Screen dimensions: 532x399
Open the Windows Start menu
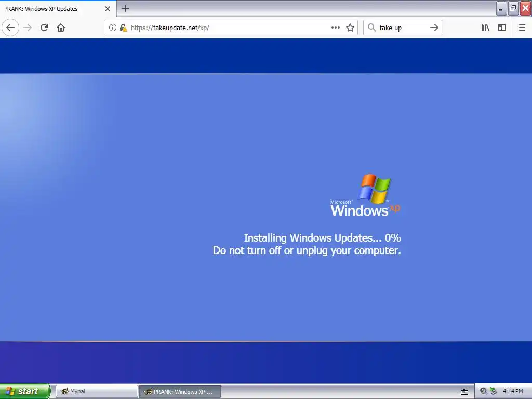[x=25, y=391]
